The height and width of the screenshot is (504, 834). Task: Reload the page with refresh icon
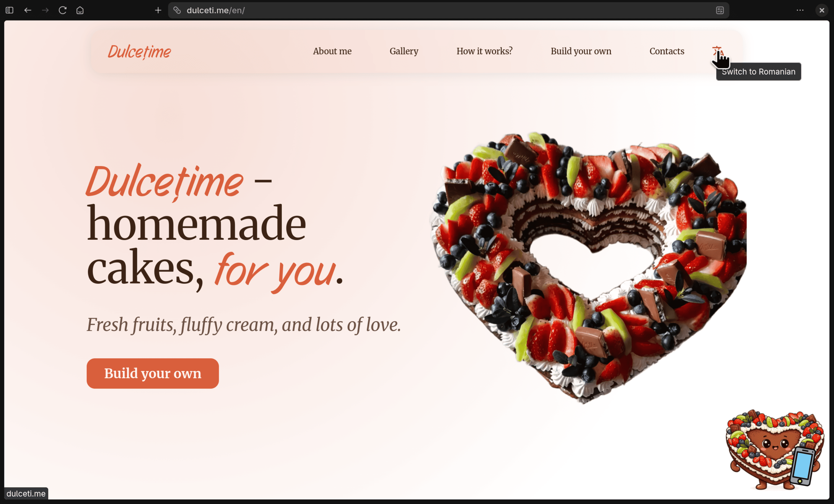(63, 10)
